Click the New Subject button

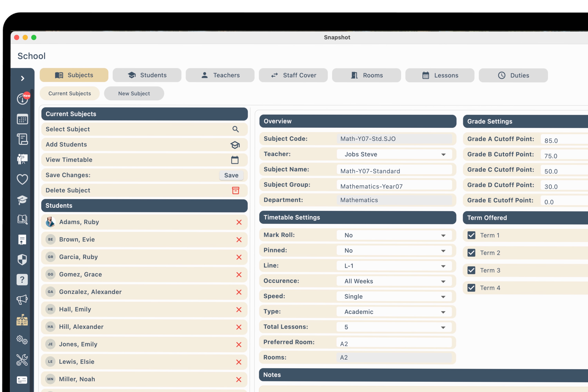click(134, 93)
